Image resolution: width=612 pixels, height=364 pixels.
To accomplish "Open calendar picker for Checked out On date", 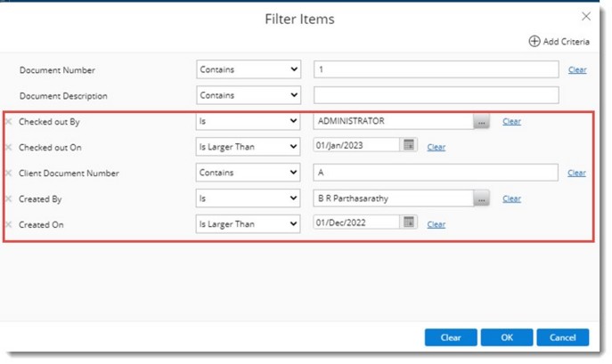I will [x=409, y=145].
